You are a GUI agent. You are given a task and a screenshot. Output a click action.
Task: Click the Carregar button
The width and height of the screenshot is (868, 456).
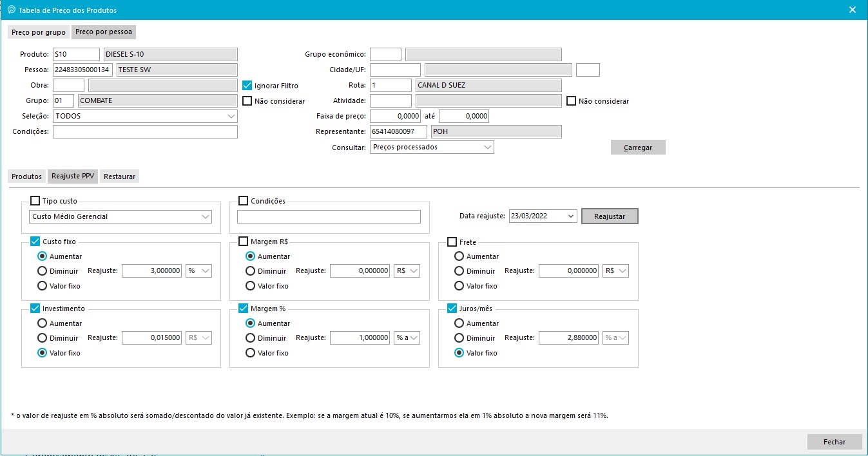(x=638, y=147)
